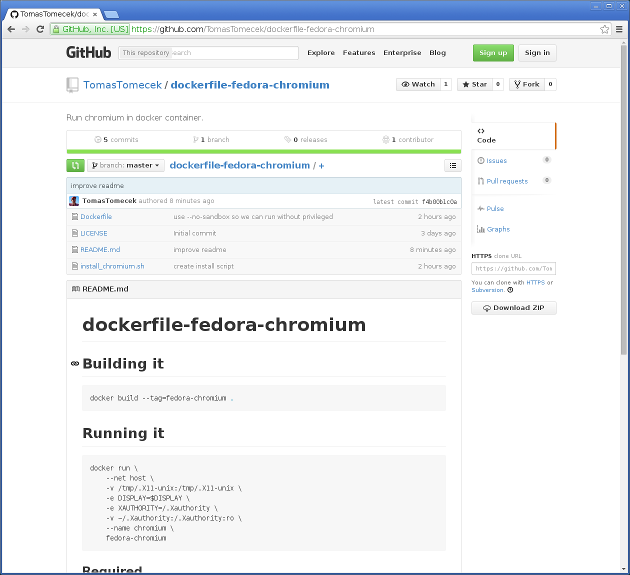Click the stargazers count next to Star
This screenshot has width=630, height=575.
pos(498,84)
